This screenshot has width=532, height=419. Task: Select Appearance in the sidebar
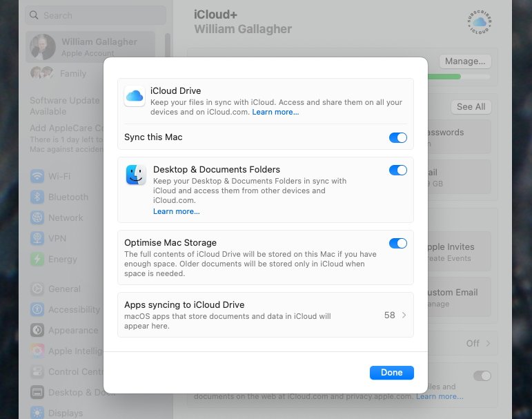73,330
